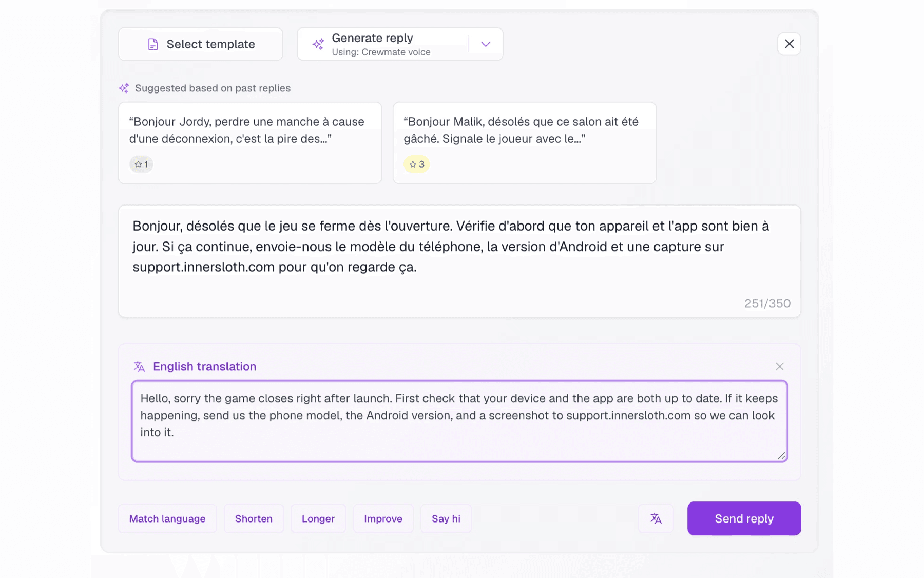Dismiss the English translation panel
The height and width of the screenshot is (578, 924).
pyautogui.click(x=779, y=366)
